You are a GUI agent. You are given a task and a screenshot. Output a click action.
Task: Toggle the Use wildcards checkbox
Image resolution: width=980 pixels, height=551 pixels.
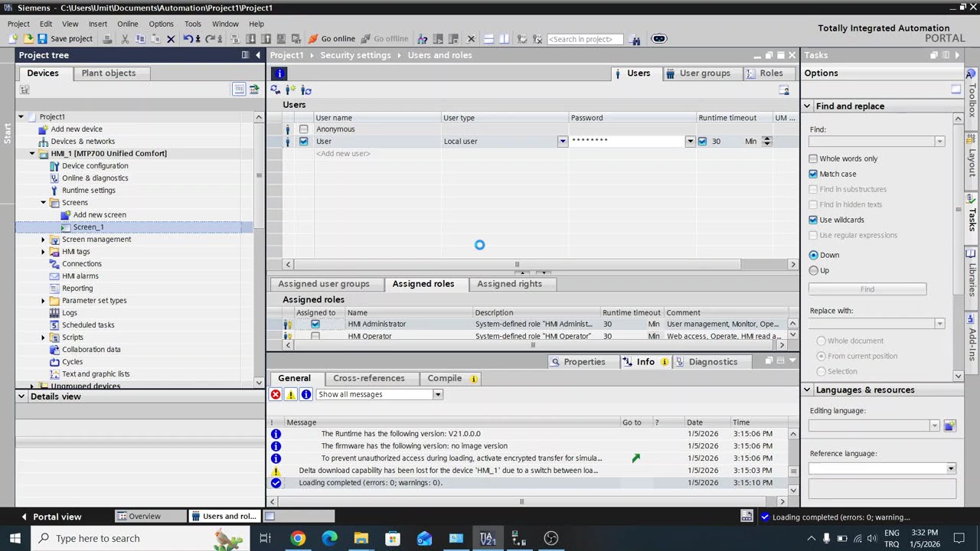point(813,220)
